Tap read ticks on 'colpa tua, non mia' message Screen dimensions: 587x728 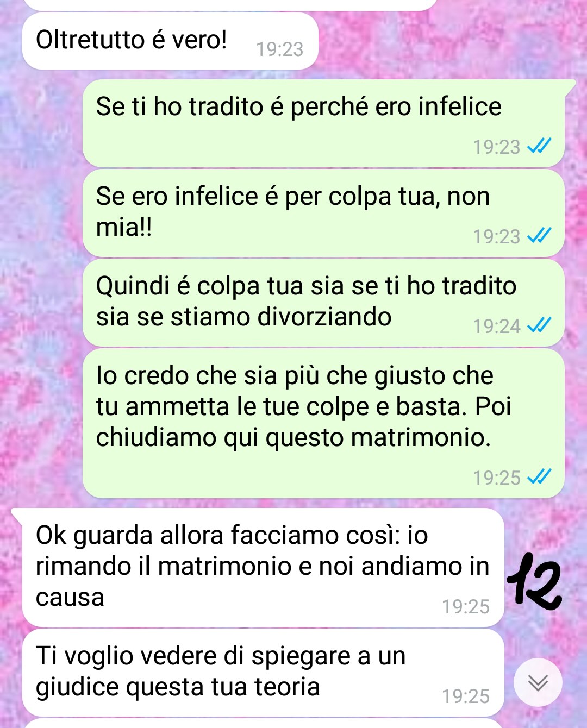click(540, 236)
